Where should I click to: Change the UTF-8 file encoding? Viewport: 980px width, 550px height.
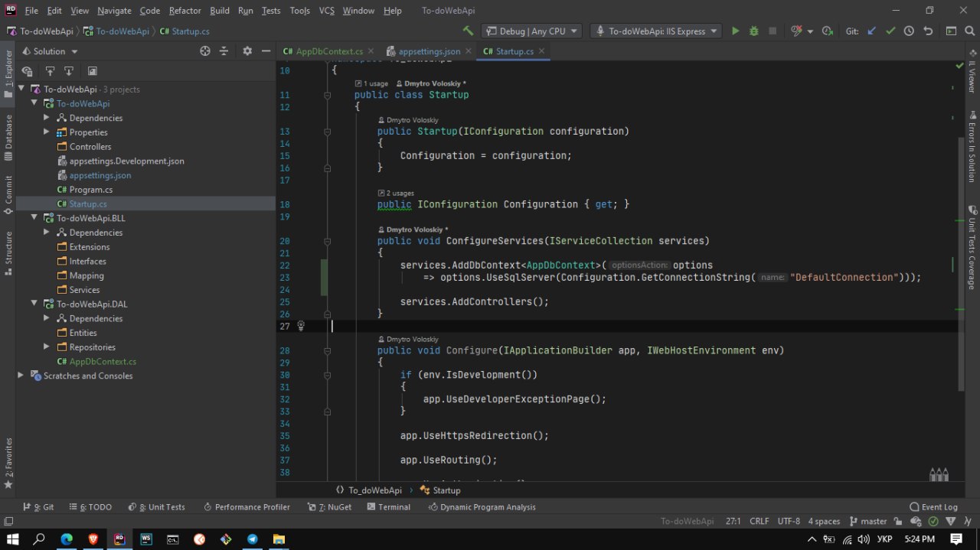coord(789,521)
